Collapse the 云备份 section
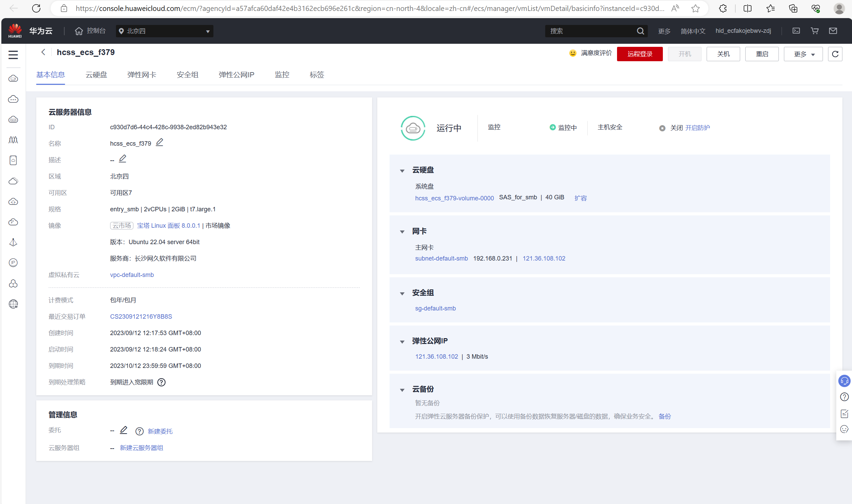Screen dimensions: 852x504 click(x=402, y=389)
